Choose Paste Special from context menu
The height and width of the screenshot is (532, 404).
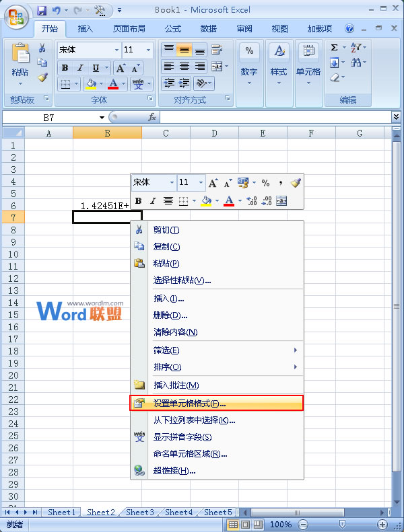pos(216,280)
